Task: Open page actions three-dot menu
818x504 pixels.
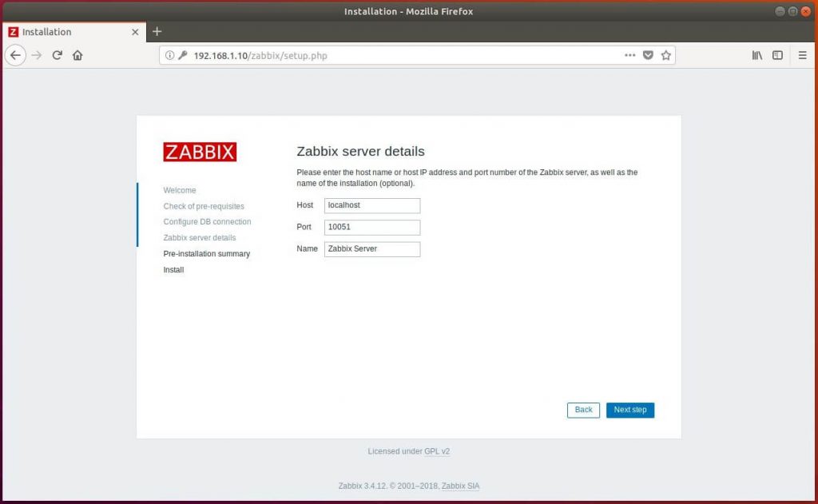Action: [629, 55]
